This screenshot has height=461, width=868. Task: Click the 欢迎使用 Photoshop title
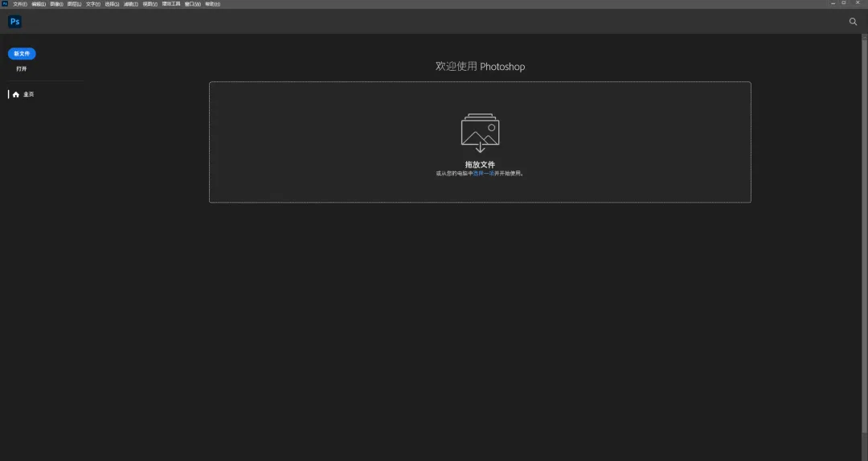(x=480, y=67)
